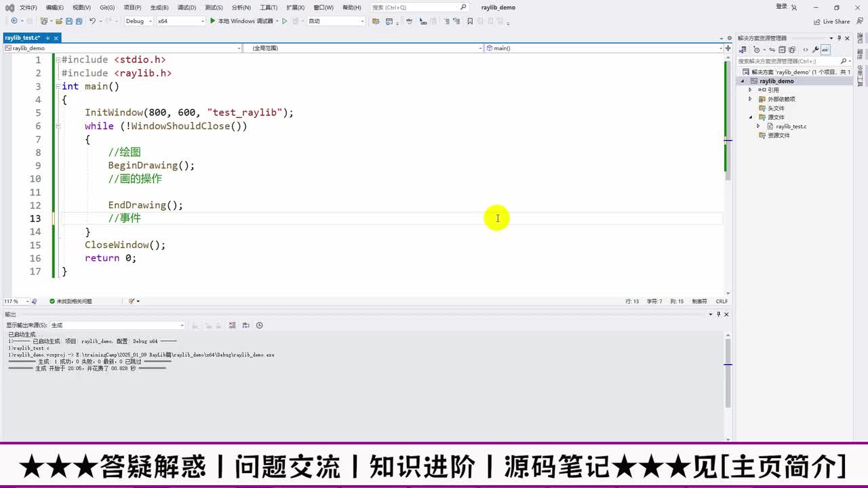Click the View Code icon in Solution Explorer
Screen dimensions: 868x488
click(x=806, y=49)
